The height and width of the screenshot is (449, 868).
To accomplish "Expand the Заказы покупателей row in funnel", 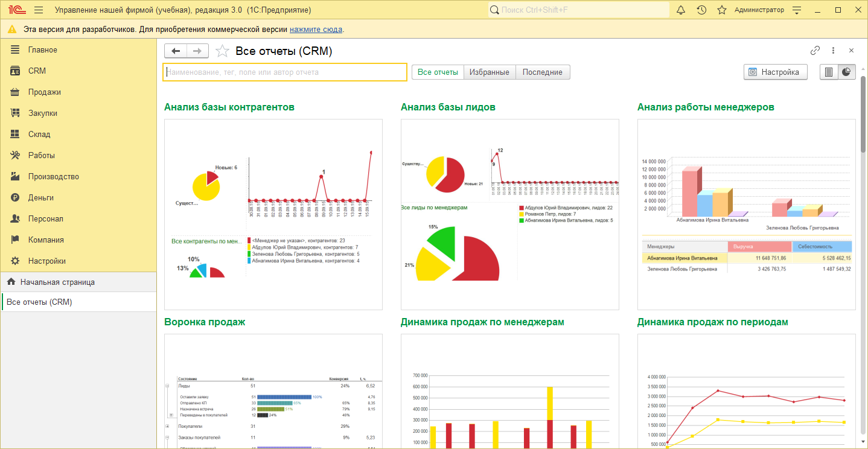I will tap(167, 437).
